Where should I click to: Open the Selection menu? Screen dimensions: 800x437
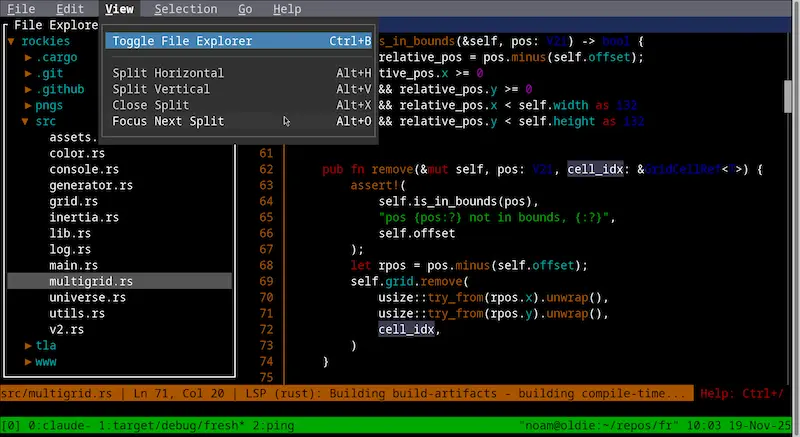185,9
